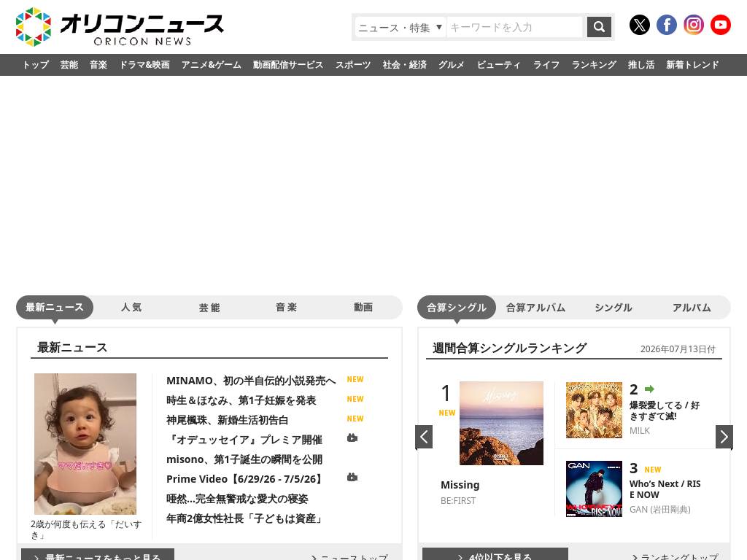747x560 pixels.
Task: Open the ニューストップ link
Action: click(x=349, y=556)
